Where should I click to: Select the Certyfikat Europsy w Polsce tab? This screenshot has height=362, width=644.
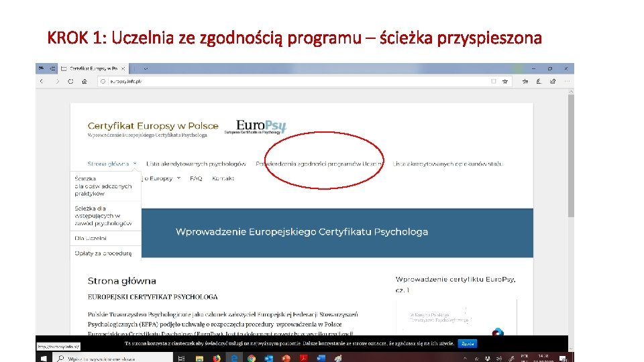click(x=93, y=68)
